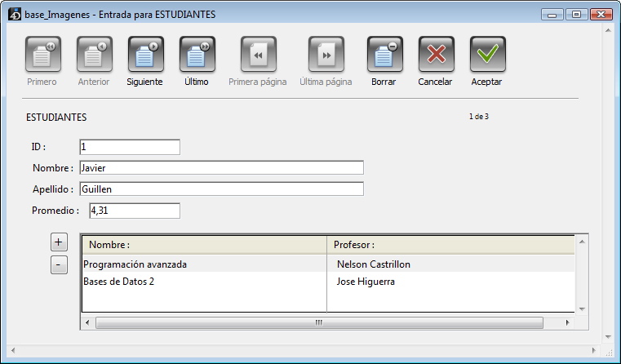Confirm with green Aceptar checkmark
This screenshot has height=364, width=621.
pos(487,55)
